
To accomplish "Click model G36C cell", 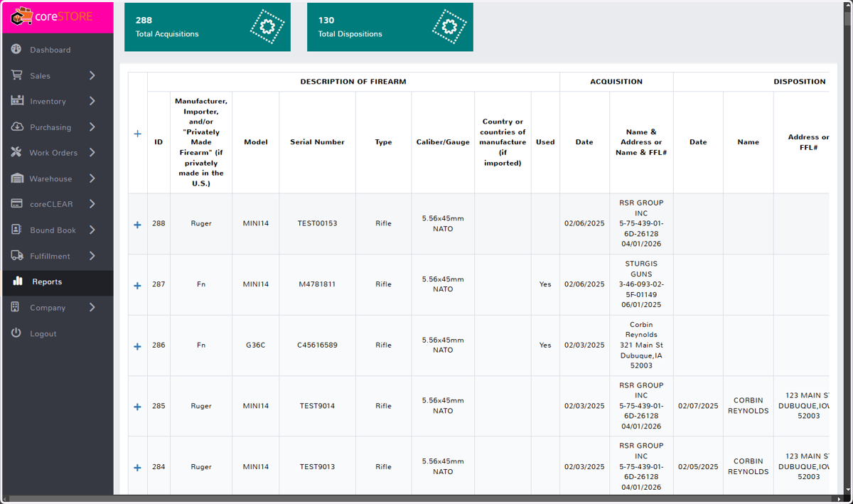I will click(x=256, y=345).
